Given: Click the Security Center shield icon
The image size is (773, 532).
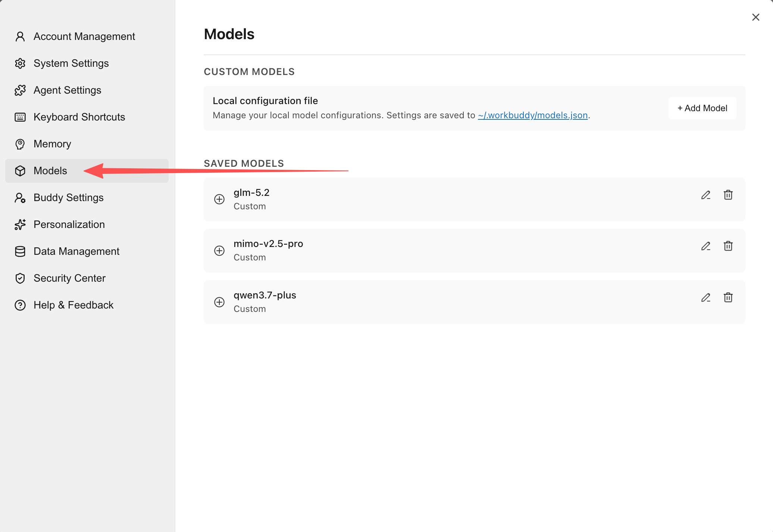Looking at the screenshot, I should pos(20,278).
